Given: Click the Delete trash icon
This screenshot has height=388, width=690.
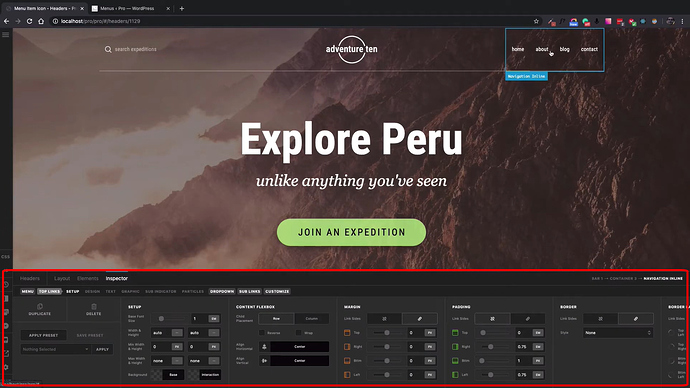Looking at the screenshot, I should [94, 307].
